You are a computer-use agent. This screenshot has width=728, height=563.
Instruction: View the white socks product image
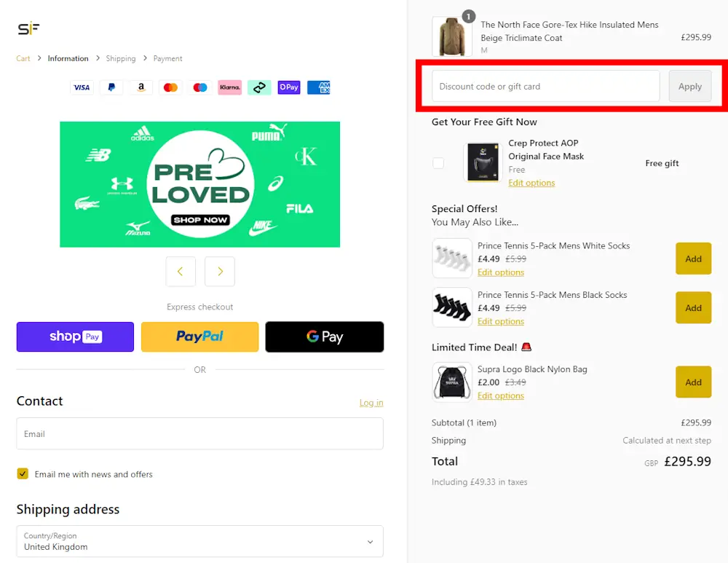(x=452, y=259)
